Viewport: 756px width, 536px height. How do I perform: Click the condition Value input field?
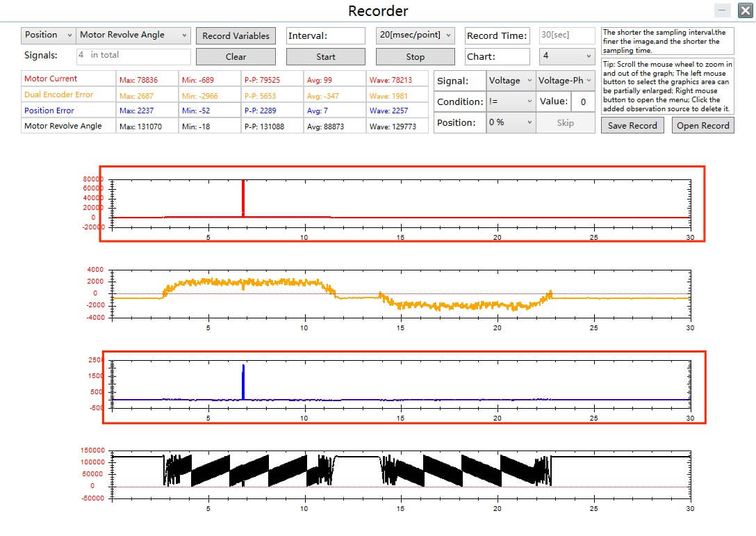coord(583,101)
